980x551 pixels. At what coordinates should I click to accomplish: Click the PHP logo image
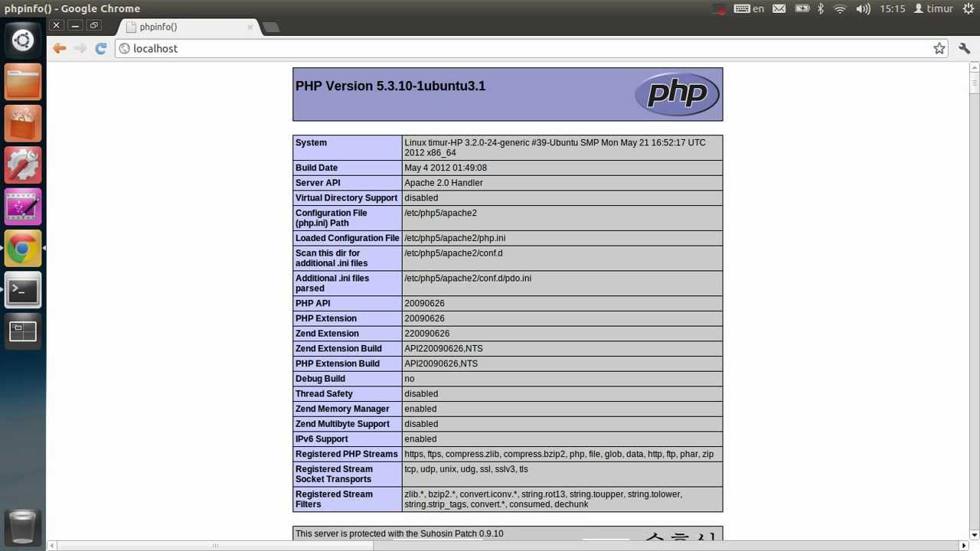(677, 94)
